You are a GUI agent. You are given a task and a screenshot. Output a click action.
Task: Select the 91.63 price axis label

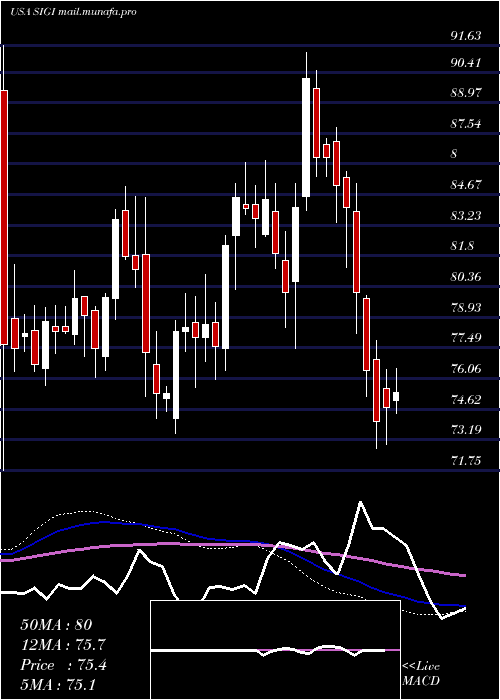click(x=466, y=36)
